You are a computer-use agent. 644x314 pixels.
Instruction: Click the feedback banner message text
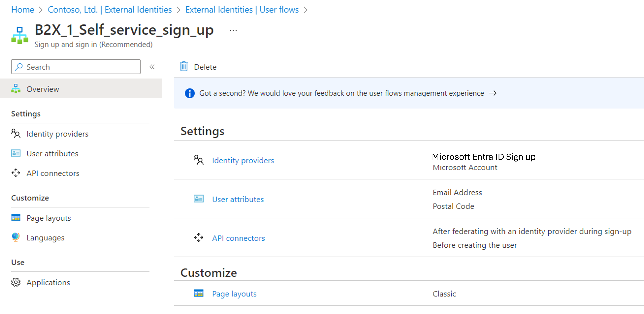(x=341, y=93)
